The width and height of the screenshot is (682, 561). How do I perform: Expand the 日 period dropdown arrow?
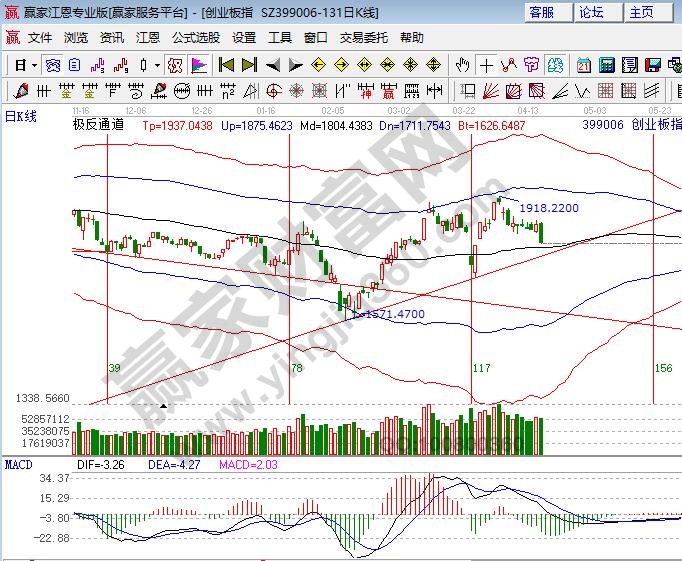[x=34, y=65]
